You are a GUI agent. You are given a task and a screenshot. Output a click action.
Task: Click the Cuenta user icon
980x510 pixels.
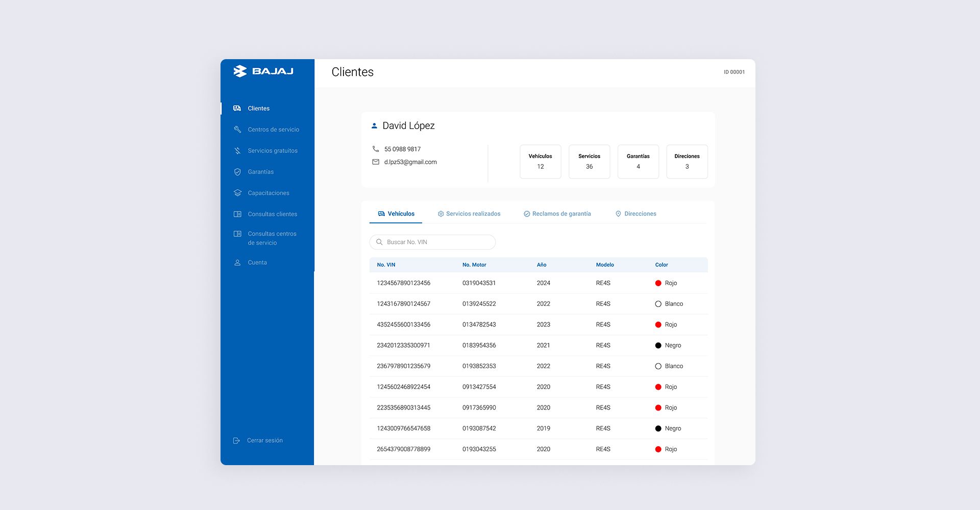[x=237, y=263]
